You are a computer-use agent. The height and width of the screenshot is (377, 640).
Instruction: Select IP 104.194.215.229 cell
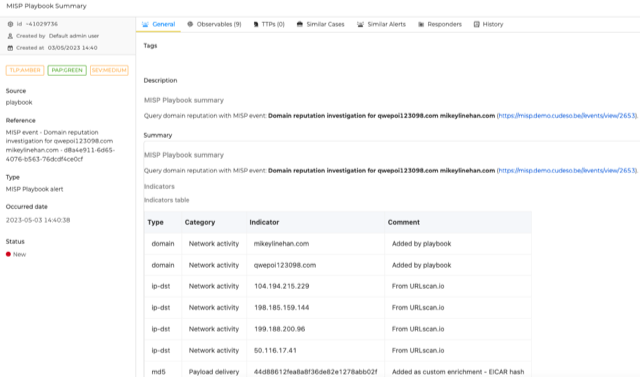(x=282, y=286)
